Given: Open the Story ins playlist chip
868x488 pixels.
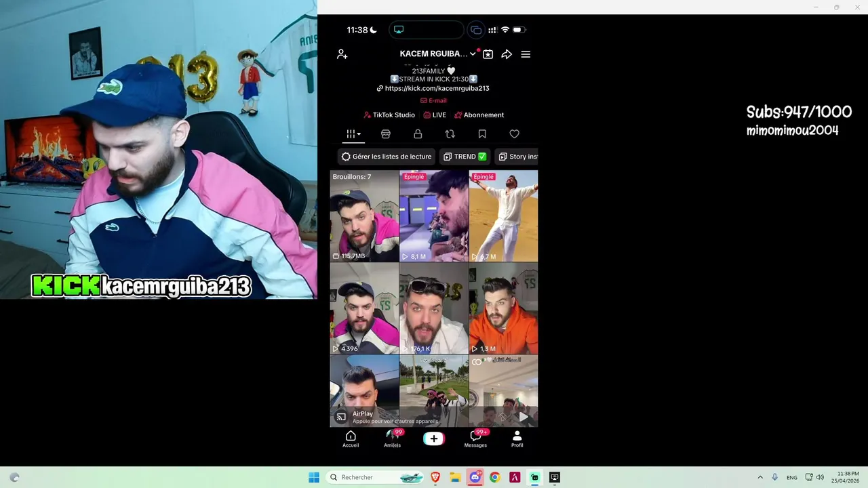Looking at the screenshot, I should [x=517, y=157].
